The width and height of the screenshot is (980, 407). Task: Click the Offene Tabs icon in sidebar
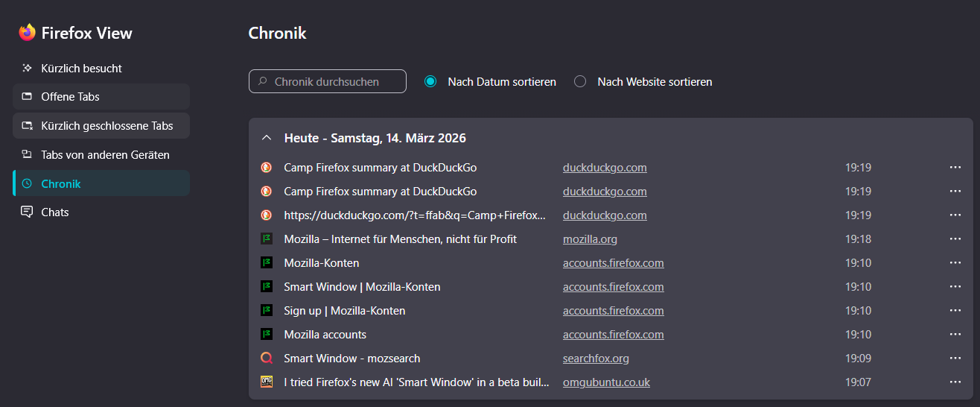(27, 97)
